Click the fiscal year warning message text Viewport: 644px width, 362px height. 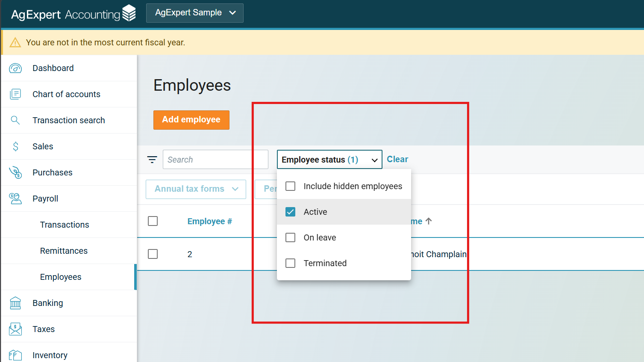106,42
